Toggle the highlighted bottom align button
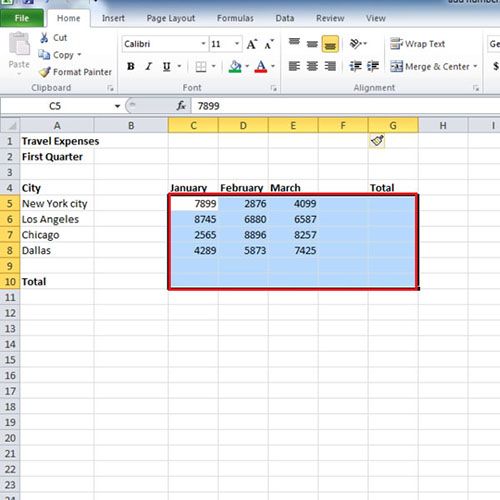Screen dimensions: 500x500 330,44
